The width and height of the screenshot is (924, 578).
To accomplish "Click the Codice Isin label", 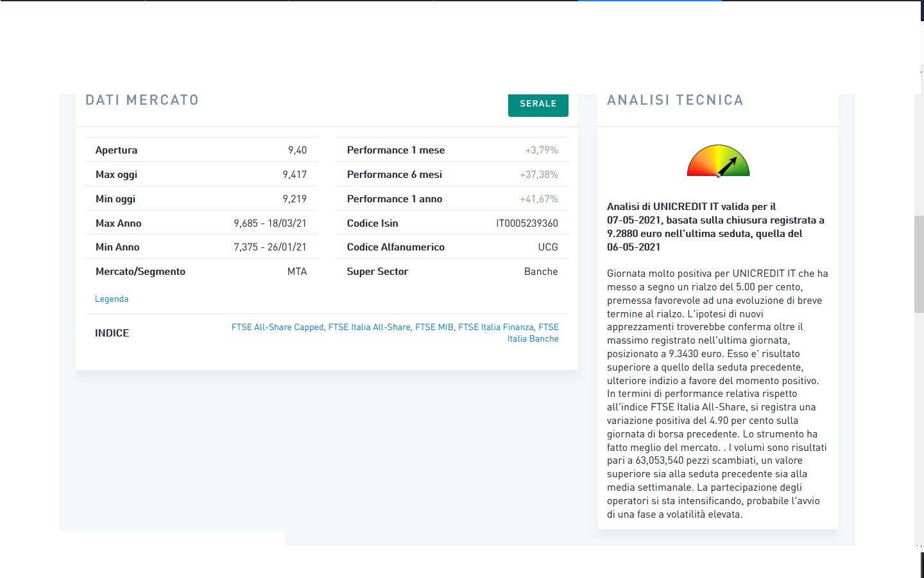I will tap(372, 223).
